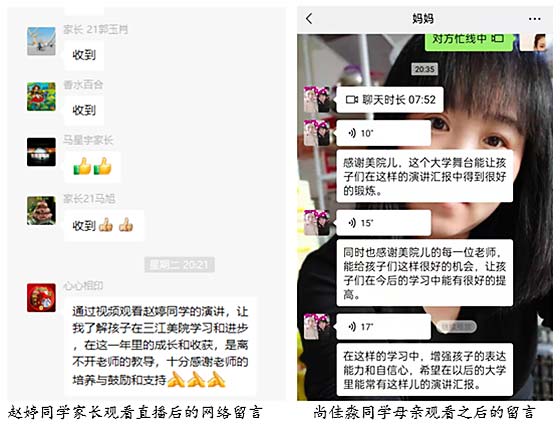
Task: Open 马星宇家长 dark avatar
Action: point(41,152)
